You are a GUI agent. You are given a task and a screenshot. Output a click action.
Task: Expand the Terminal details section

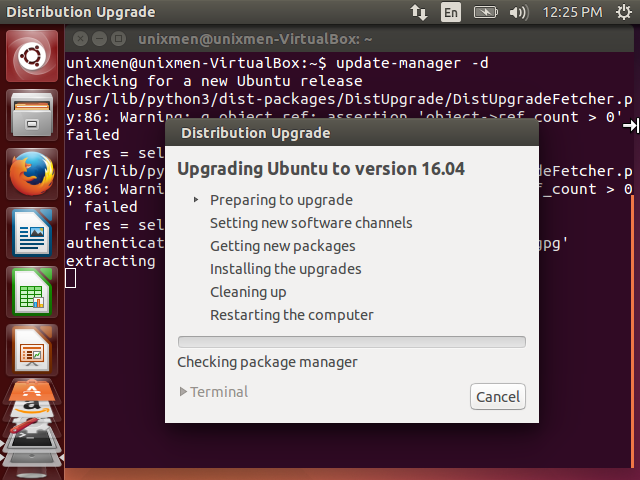coord(213,392)
